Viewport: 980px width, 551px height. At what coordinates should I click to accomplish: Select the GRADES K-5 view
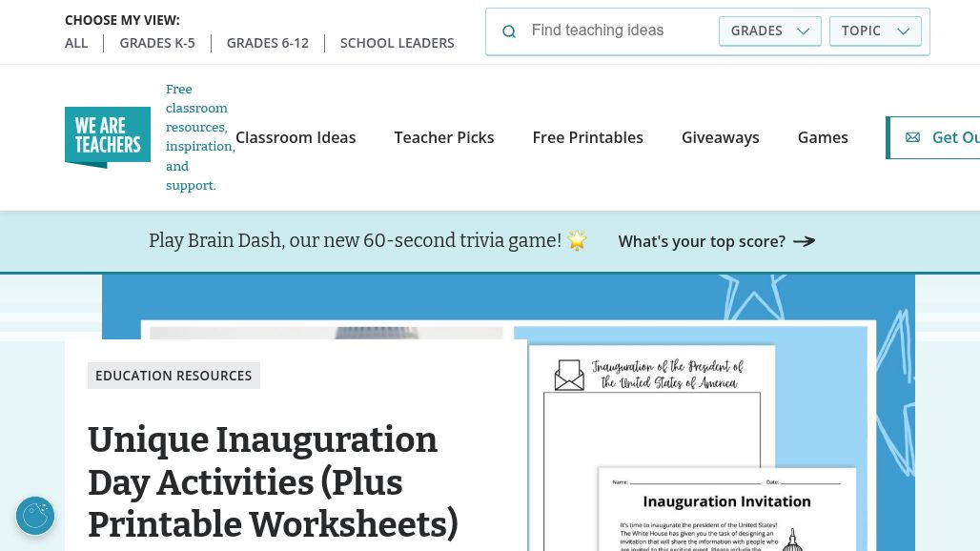[157, 43]
